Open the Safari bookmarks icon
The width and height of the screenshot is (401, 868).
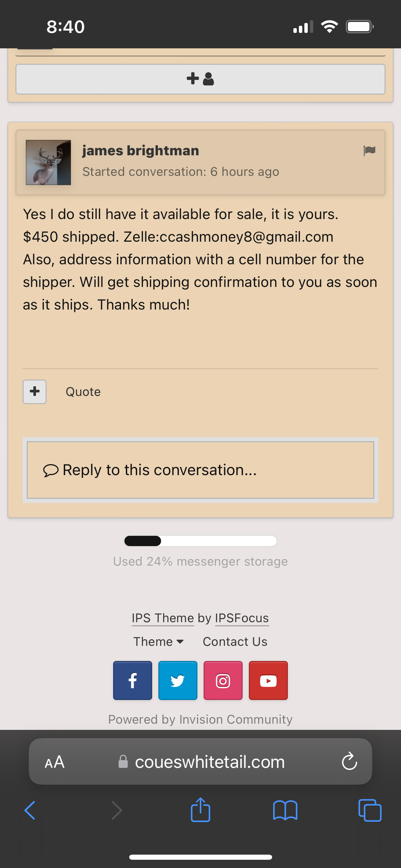[285, 811]
